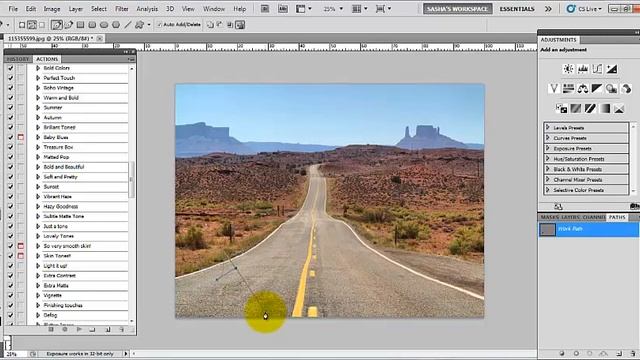Select the Ellipse shape tool

(104, 25)
